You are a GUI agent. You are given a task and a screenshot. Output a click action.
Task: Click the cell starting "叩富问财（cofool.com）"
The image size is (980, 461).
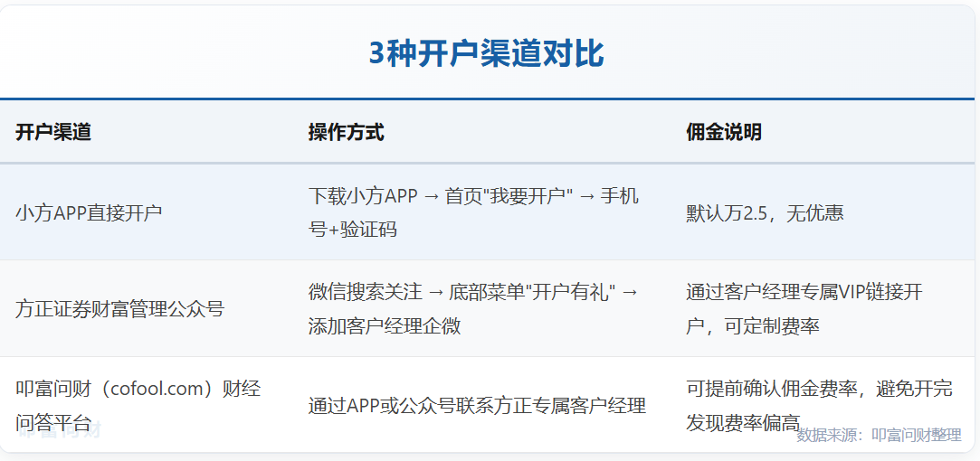coord(138,406)
